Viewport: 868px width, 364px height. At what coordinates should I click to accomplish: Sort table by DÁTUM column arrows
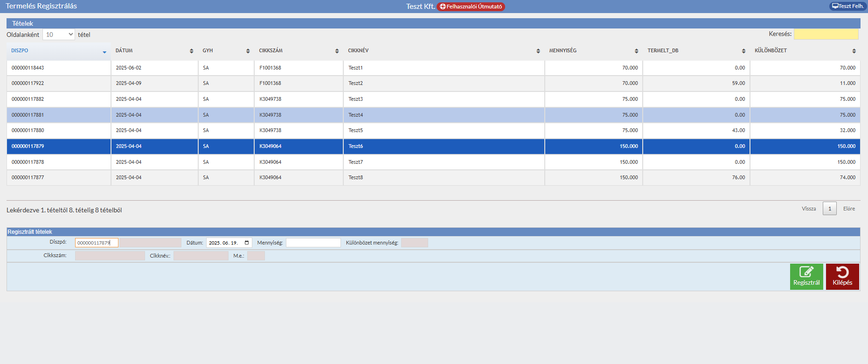tap(191, 51)
